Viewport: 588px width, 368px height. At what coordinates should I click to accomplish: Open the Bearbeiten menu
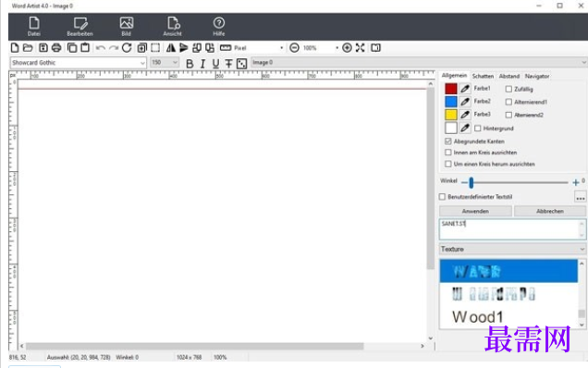tap(80, 26)
